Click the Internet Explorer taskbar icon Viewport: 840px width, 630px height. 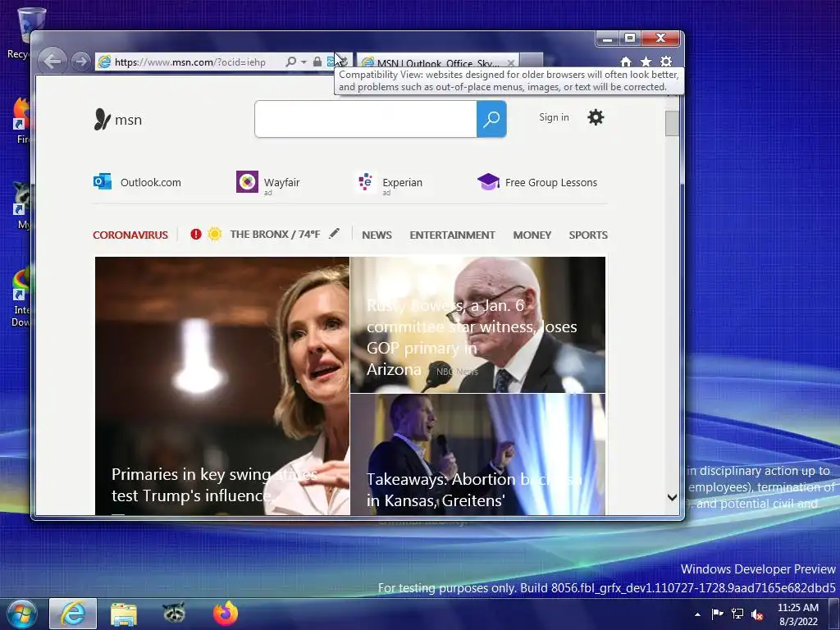[73, 614]
